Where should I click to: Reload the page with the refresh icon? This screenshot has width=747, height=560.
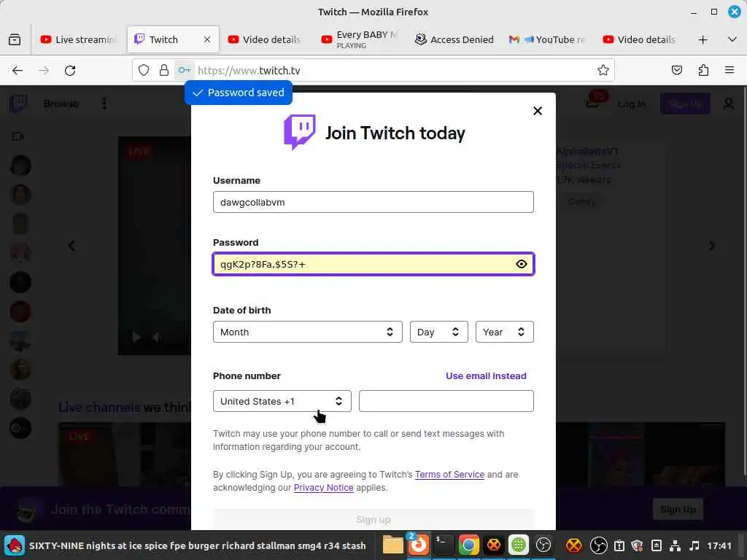[70, 71]
